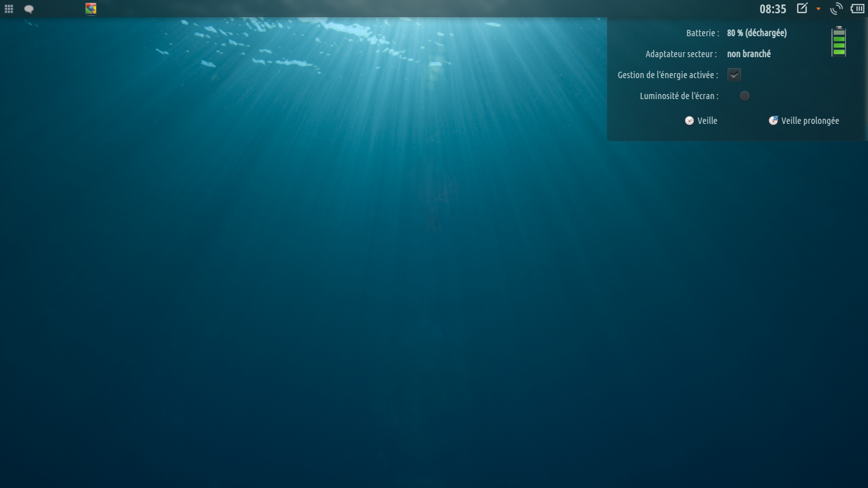Click the screen brightness slider handle
This screenshot has height=488, width=868.
point(745,96)
